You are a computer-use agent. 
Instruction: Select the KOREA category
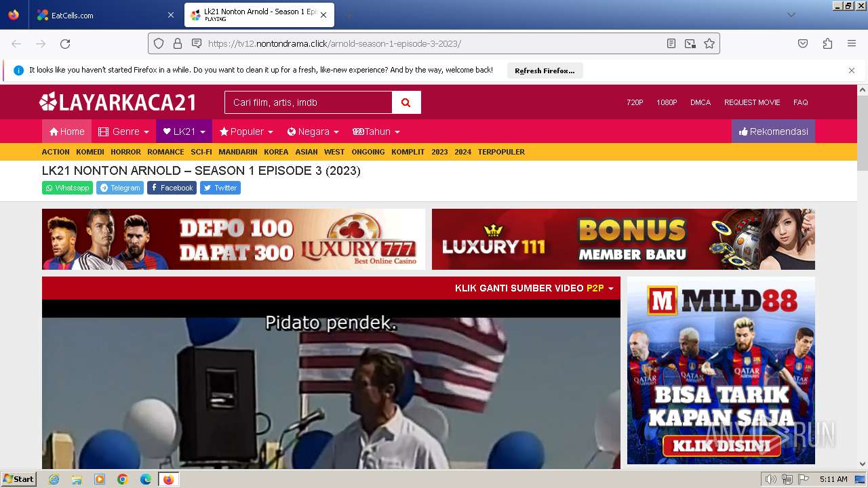click(276, 152)
